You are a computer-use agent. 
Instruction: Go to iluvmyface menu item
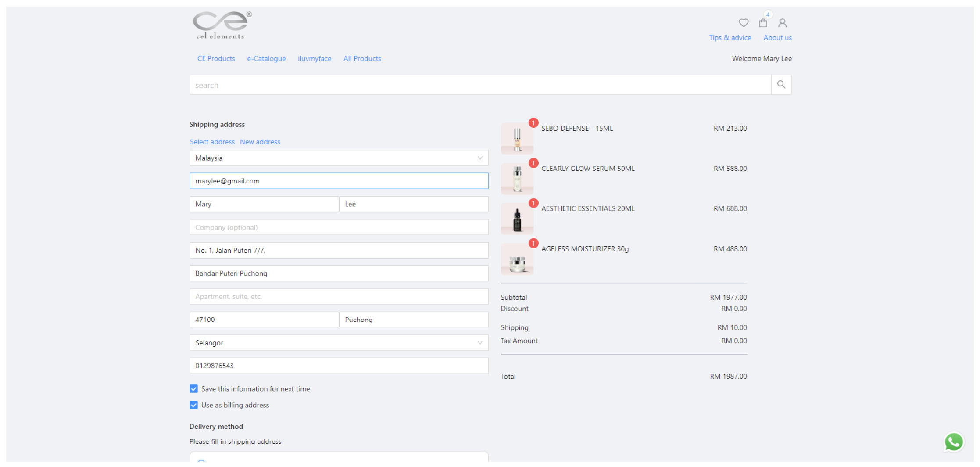tap(315, 58)
